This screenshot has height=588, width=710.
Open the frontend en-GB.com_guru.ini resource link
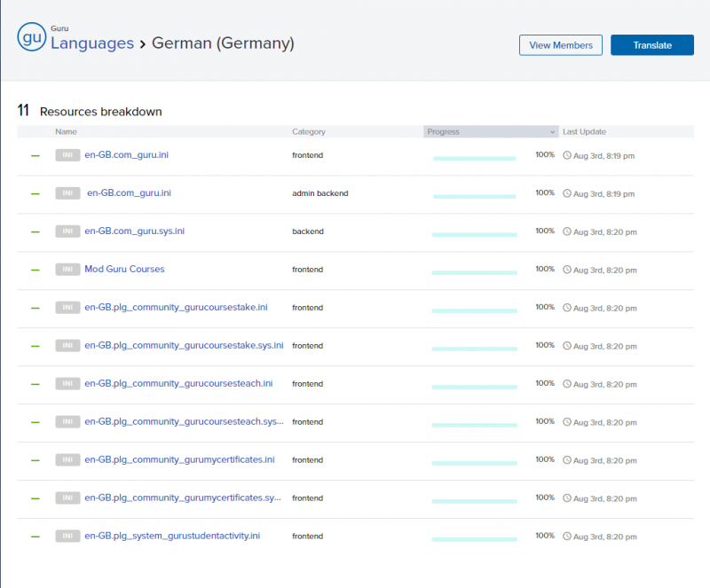coord(126,155)
